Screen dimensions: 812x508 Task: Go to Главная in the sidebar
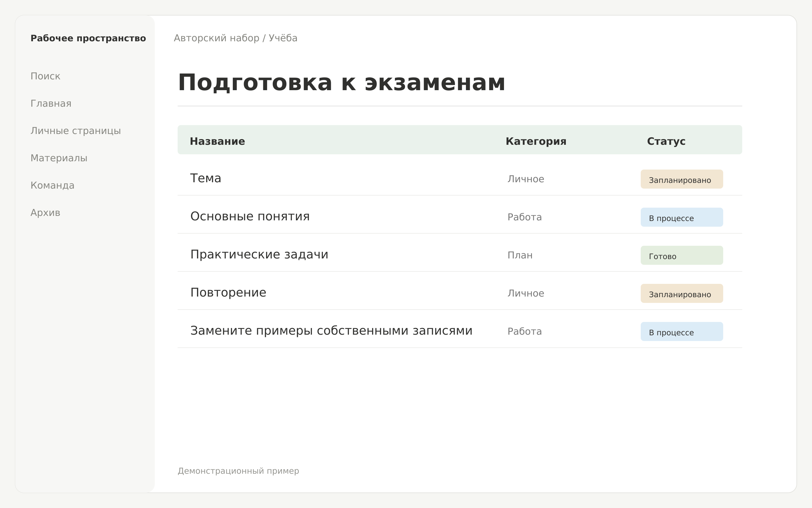pos(51,104)
